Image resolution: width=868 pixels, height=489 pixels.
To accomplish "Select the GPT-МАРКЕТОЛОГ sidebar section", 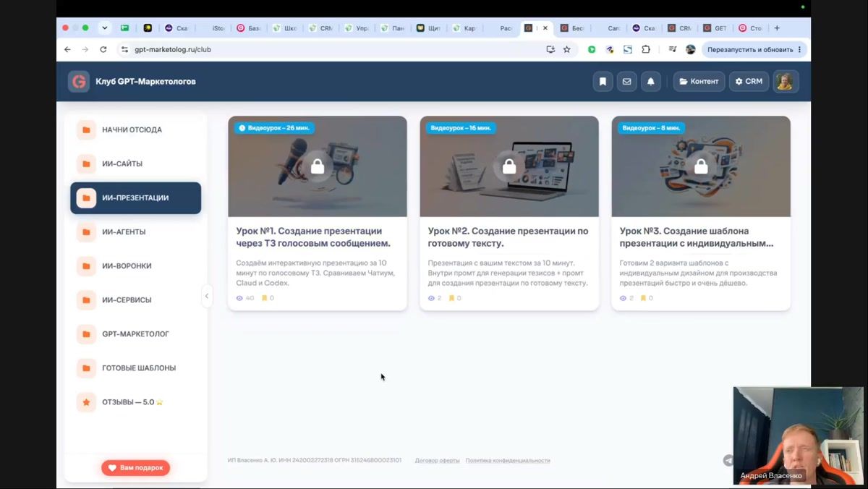I will 135,334.
